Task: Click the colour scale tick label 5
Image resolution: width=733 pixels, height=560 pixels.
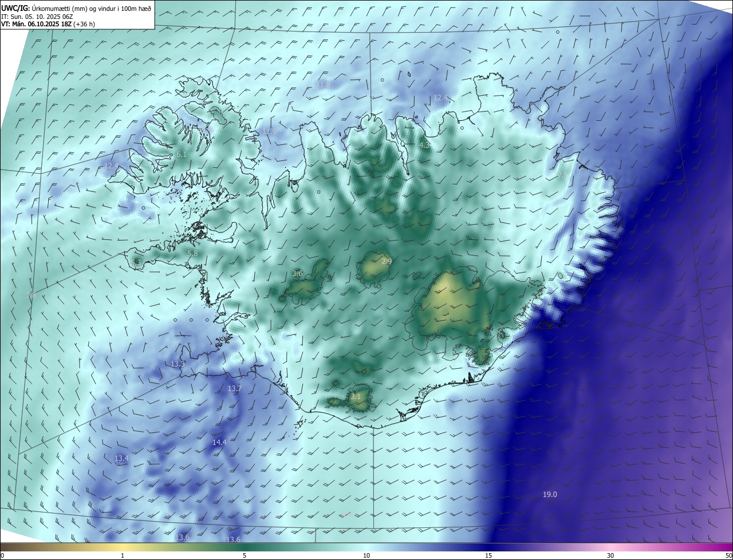Action: coord(245,555)
